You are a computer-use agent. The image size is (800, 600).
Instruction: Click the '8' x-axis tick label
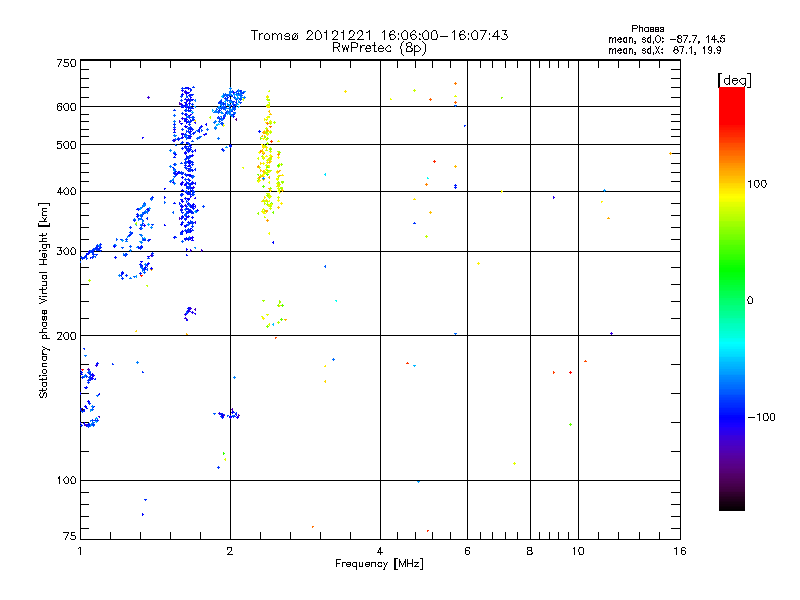(x=530, y=551)
